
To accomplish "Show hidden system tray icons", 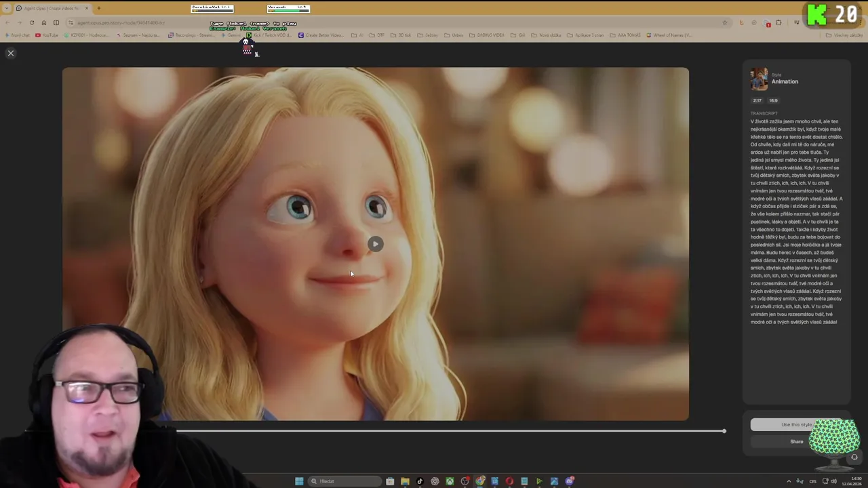I will (789, 481).
